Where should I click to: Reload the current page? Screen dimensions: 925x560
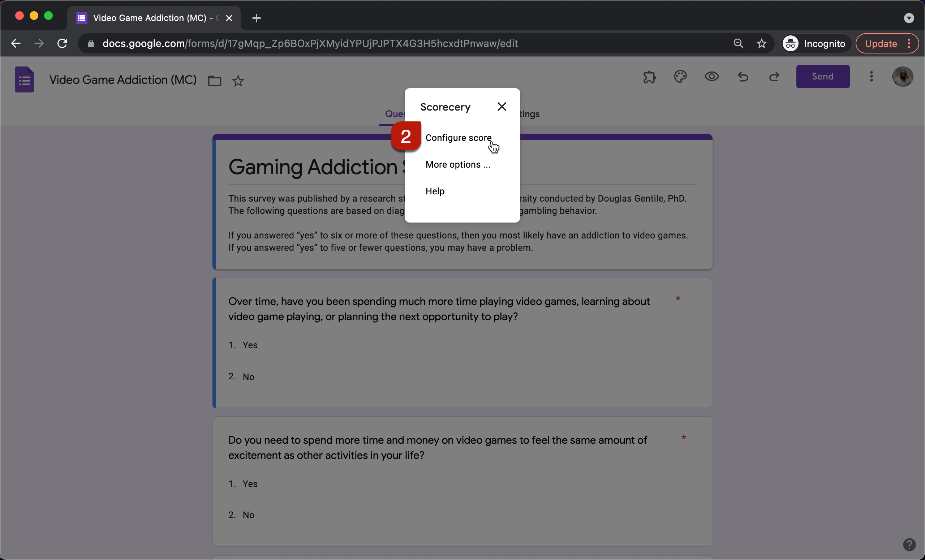[63, 43]
